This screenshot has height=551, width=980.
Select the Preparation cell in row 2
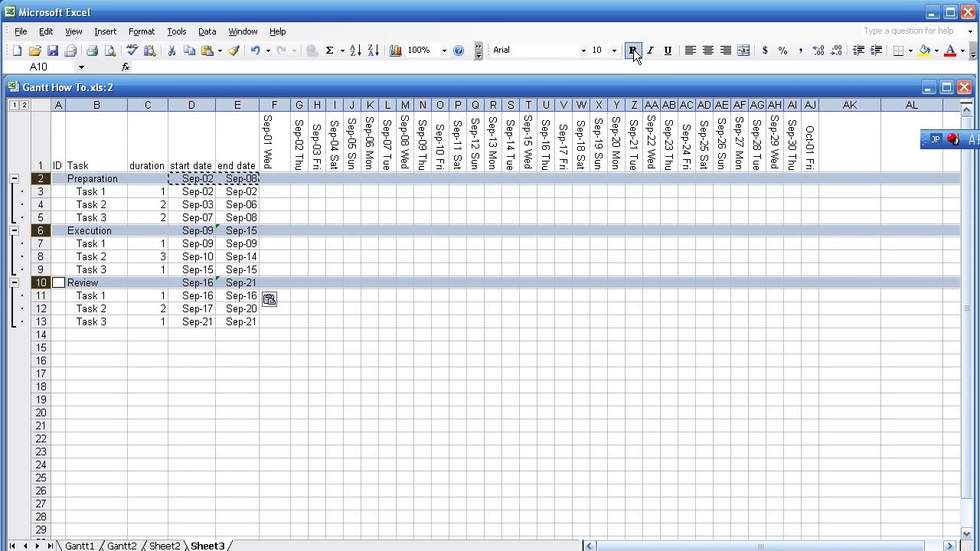96,178
